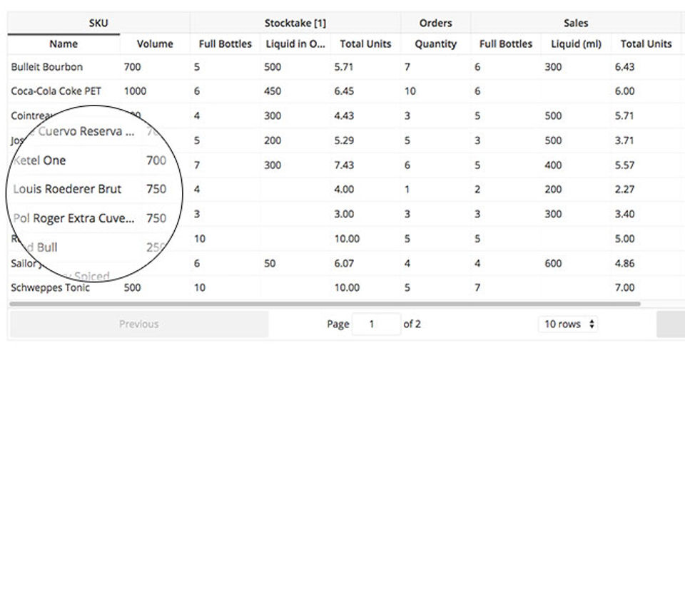Select the Bulleit Bourbon row name
Viewport: 685px width, 616px height.
pos(47,67)
